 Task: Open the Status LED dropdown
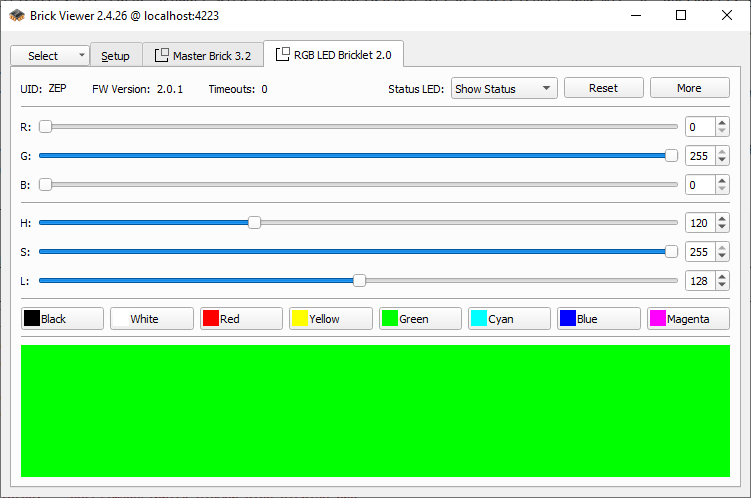point(504,88)
